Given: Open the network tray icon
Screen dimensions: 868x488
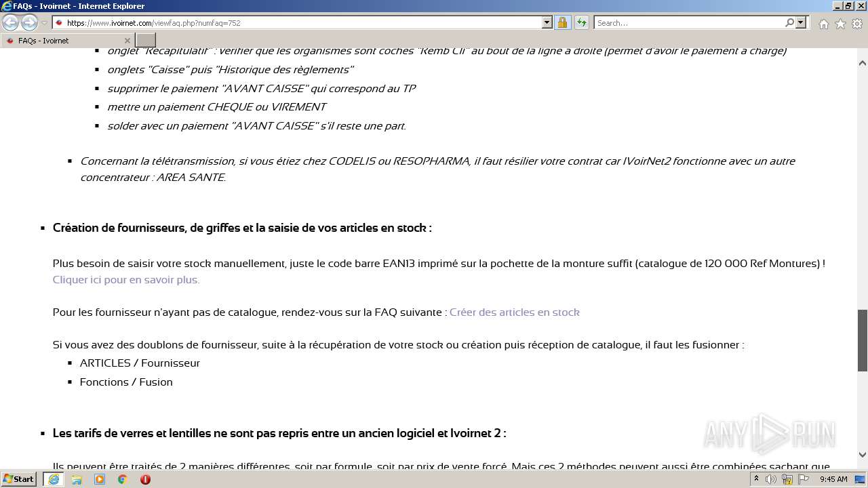Looking at the screenshot, I should tap(787, 479).
